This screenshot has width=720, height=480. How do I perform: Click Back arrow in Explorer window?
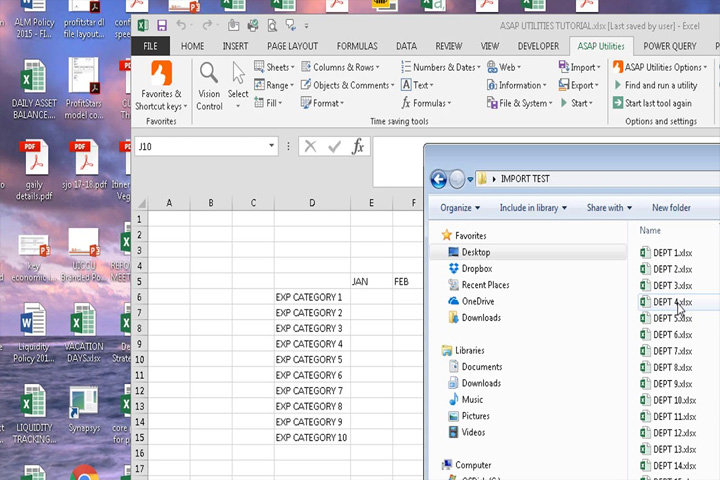pos(439,179)
